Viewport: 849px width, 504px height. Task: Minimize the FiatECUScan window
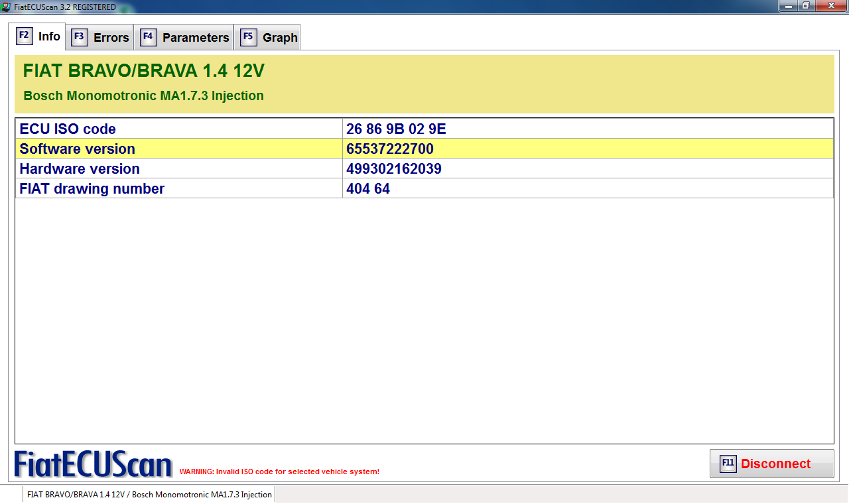pyautogui.click(x=789, y=6)
